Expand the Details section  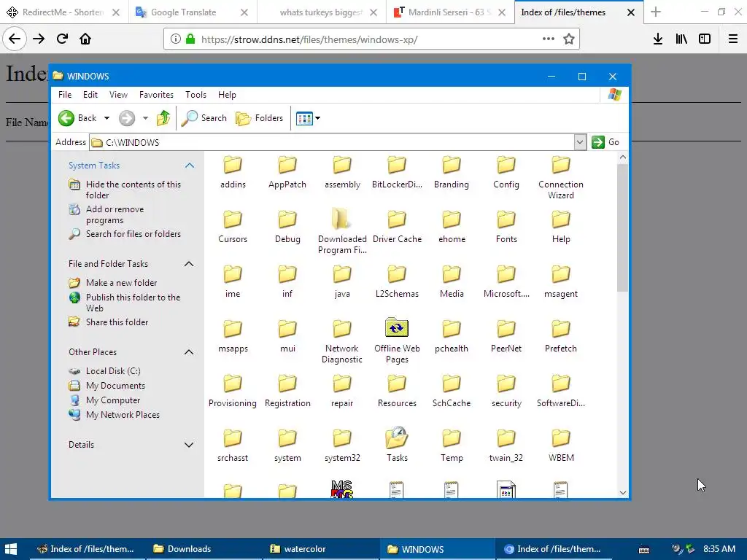(189, 445)
